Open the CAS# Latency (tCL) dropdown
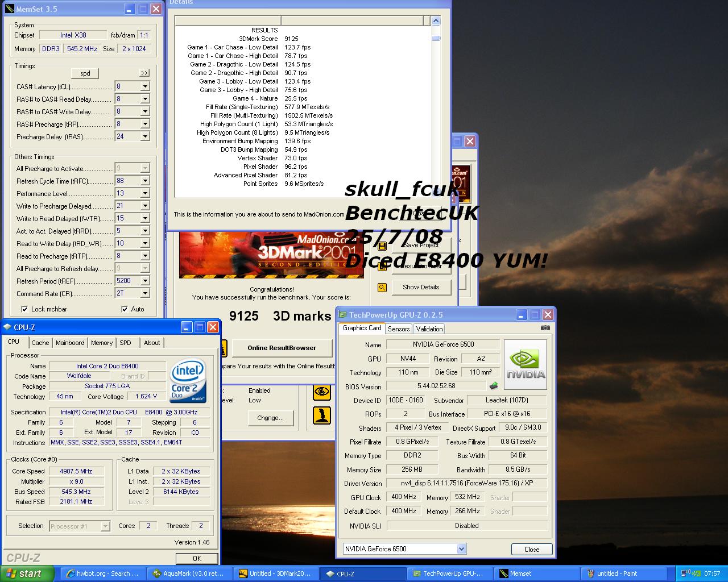Viewport: 728px width, 582px height. [145, 86]
